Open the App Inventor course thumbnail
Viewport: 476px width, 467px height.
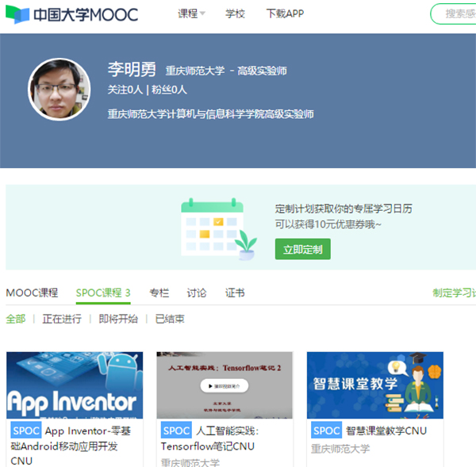pyautogui.click(x=75, y=385)
